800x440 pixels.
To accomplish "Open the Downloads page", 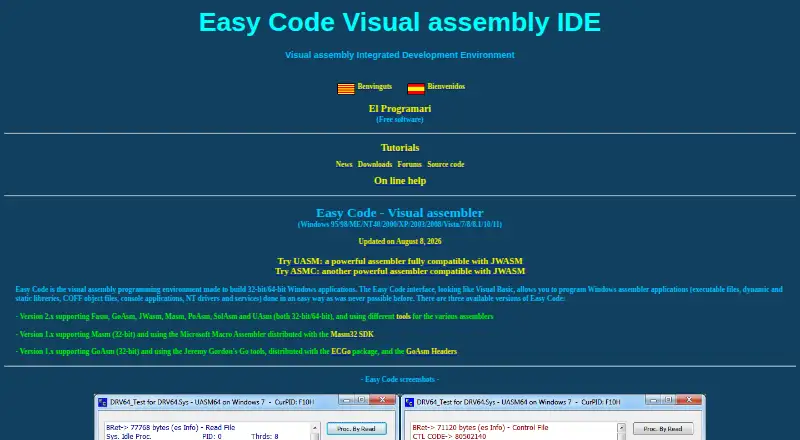I will pyautogui.click(x=375, y=164).
